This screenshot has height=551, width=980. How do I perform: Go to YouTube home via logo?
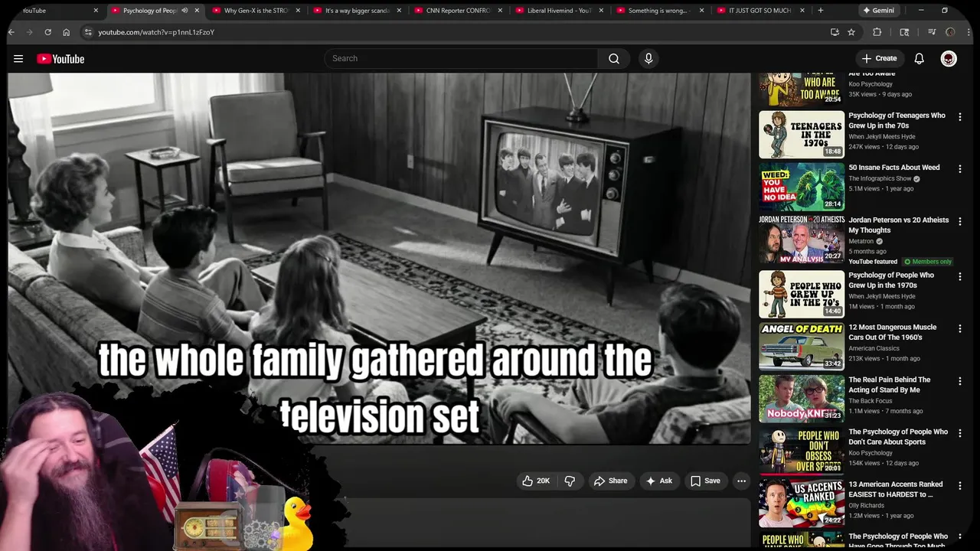[60, 59]
